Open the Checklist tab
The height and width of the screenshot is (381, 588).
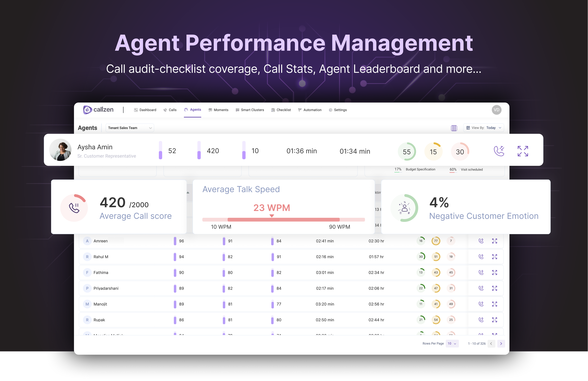281,110
